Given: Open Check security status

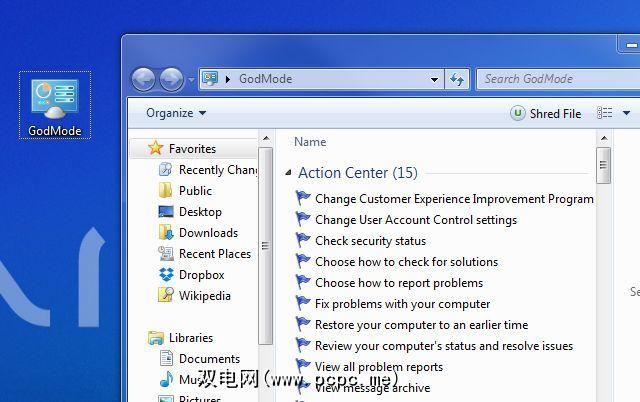Looking at the screenshot, I should coord(370,241).
